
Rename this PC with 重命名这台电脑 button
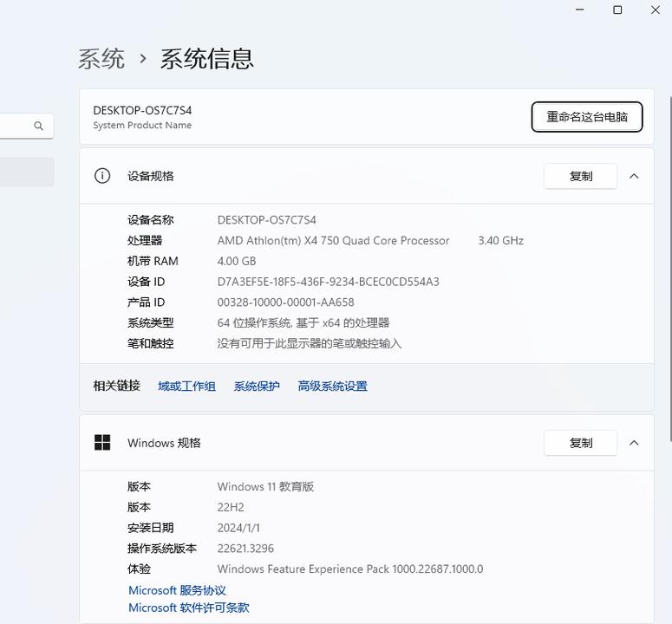tap(587, 116)
